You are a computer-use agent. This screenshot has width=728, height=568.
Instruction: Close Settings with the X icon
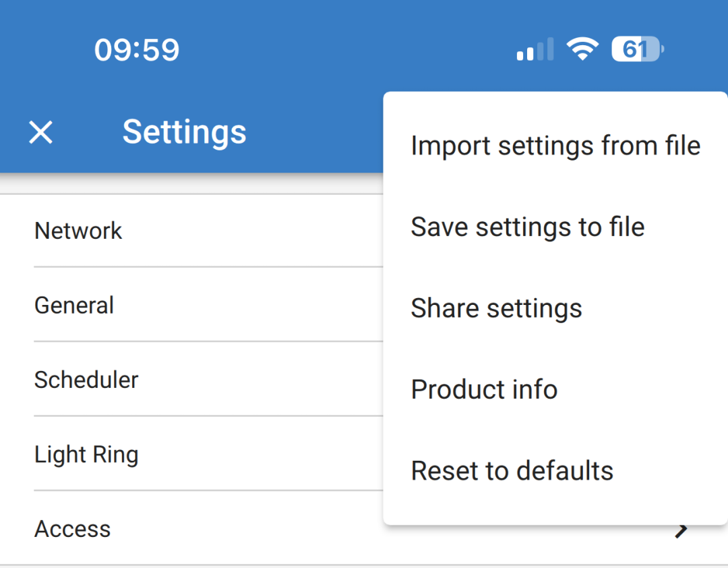click(x=40, y=132)
